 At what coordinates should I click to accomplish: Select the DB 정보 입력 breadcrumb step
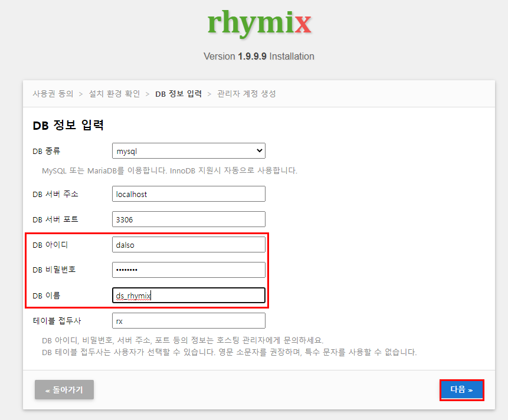(179, 94)
